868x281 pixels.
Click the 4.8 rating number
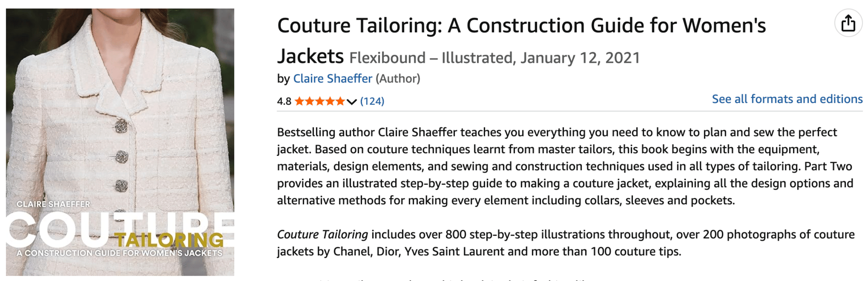click(x=284, y=101)
